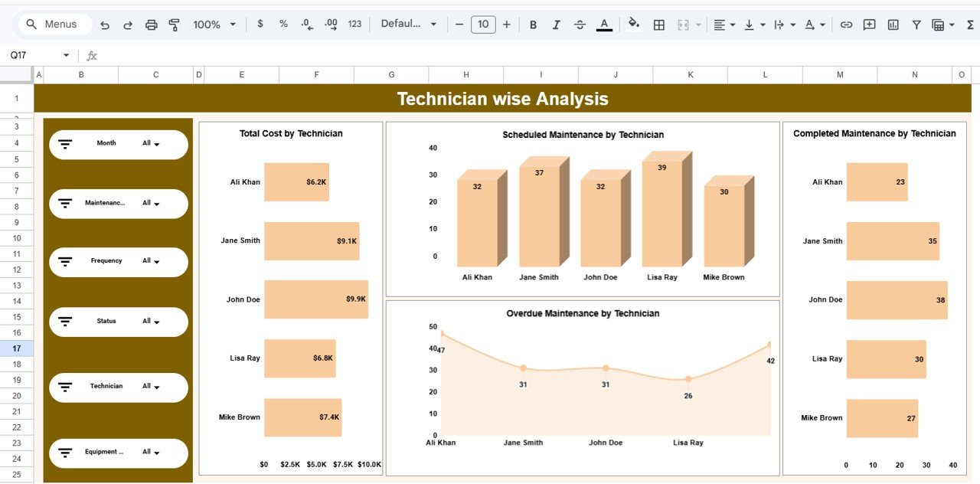The height and width of the screenshot is (484, 980).
Task: Toggle bold formatting
Action: 533,25
